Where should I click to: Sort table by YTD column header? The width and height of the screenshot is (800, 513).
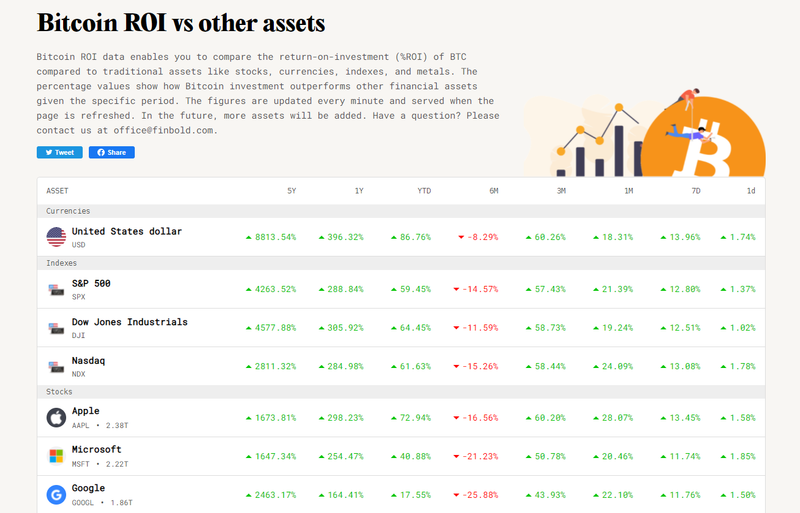[424, 191]
